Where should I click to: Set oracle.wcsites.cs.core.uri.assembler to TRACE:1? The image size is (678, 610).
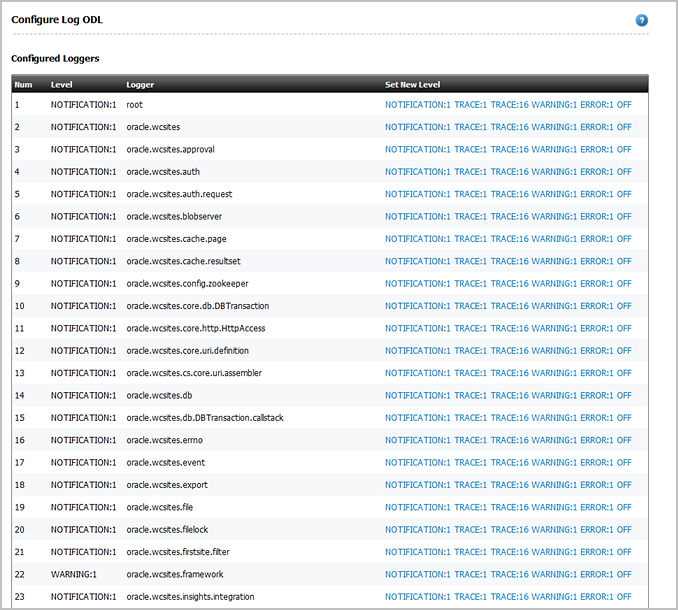(x=470, y=373)
